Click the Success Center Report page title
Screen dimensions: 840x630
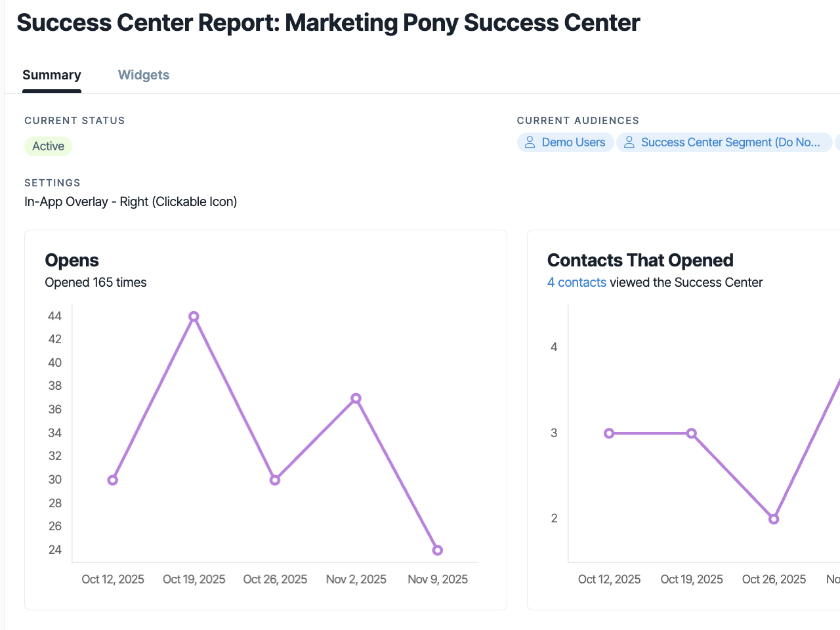pyautogui.click(x=328, y=22)
